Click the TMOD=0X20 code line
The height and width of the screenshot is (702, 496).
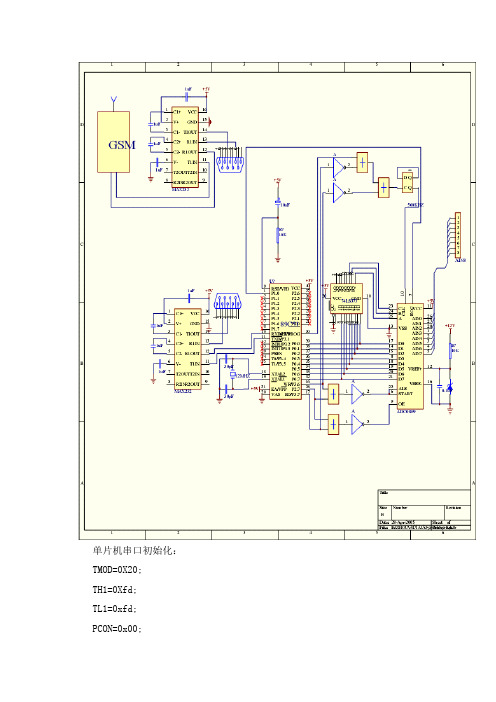coord(117,570)
